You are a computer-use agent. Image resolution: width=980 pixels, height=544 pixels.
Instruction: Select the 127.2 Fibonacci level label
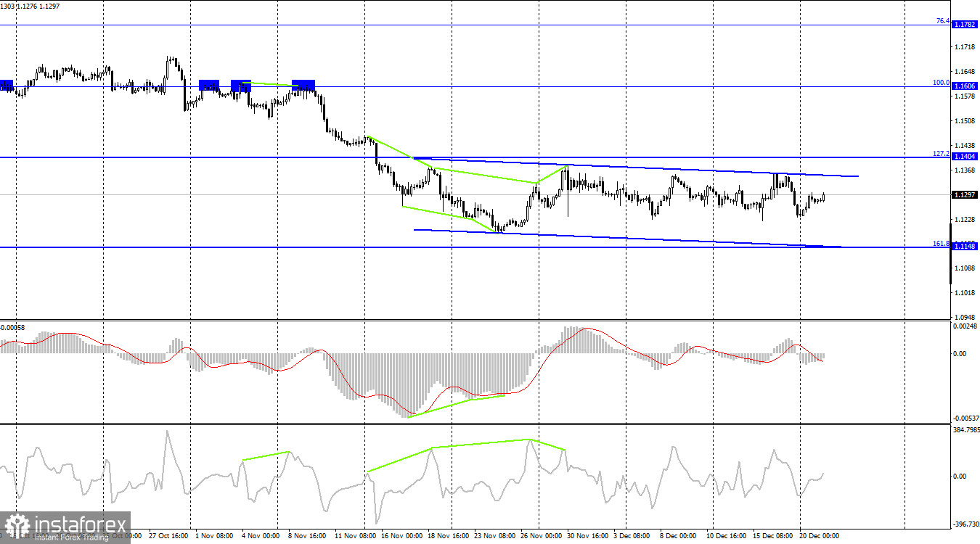point(941,153)
